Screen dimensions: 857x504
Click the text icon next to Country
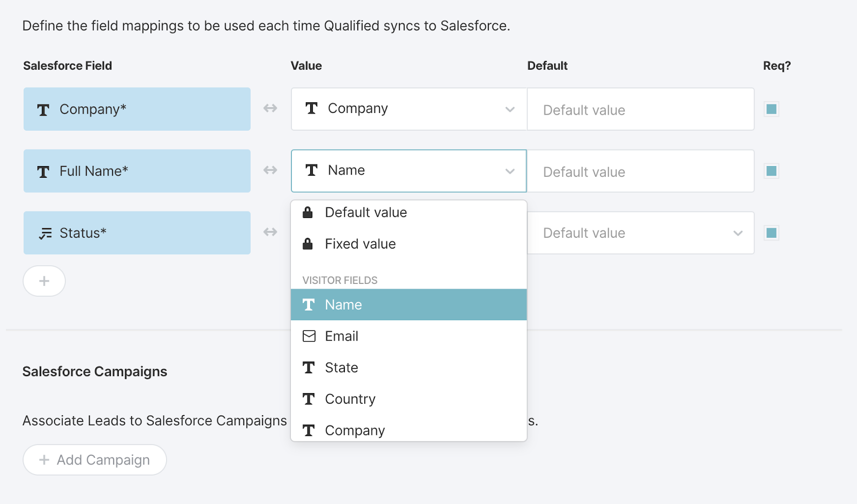tap(309, 399)
